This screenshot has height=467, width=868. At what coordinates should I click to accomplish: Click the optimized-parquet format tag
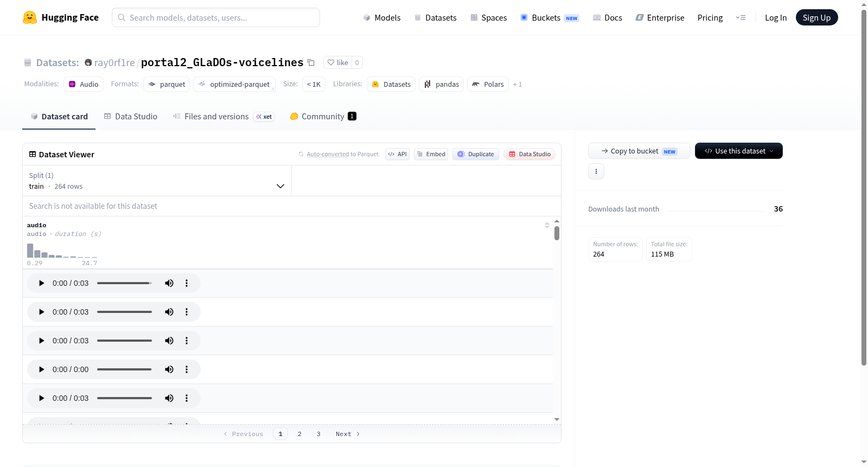coord(234,84)
